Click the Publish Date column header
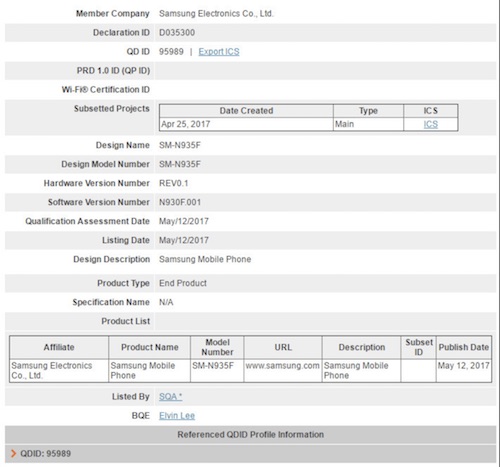Viewport: 500px width, 467px height. [464, 347]
